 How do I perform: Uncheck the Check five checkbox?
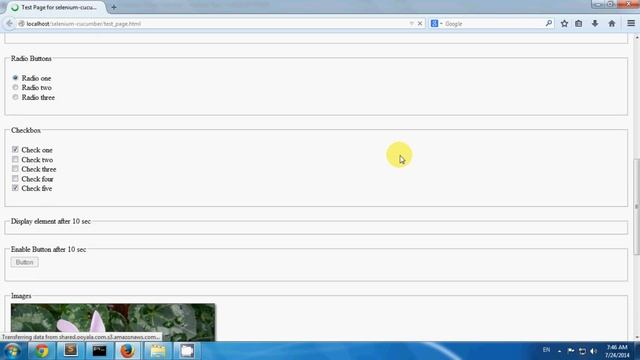[x=15, y=188]
